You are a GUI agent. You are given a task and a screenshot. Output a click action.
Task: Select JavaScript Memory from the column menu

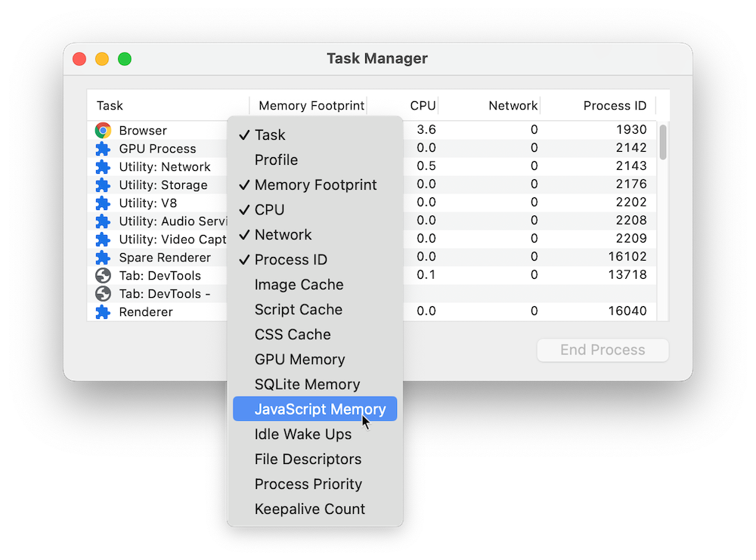pyautogui.click(x=314, y=408)
